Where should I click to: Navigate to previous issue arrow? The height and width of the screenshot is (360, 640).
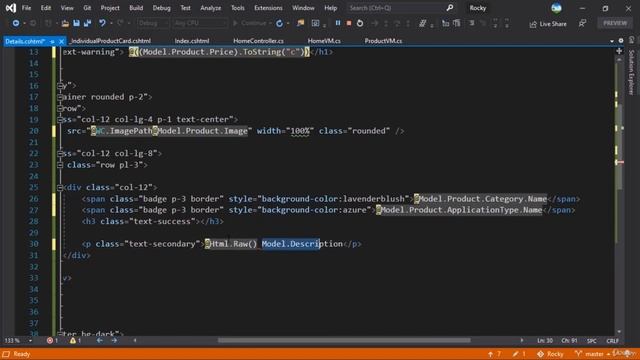pyautogui.click(x=100, y=340)
